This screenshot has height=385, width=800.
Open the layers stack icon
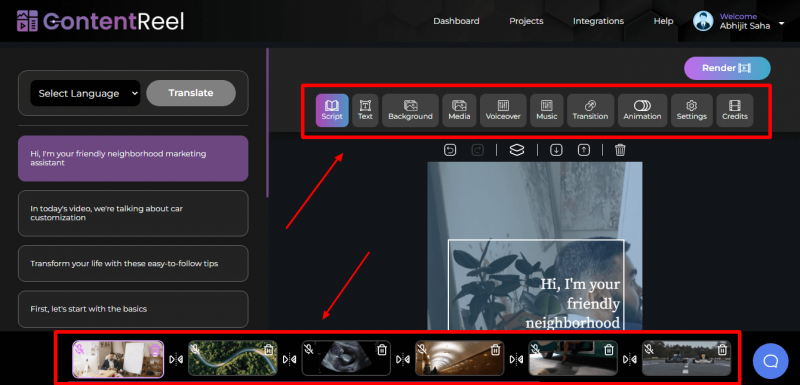point(517,150)
